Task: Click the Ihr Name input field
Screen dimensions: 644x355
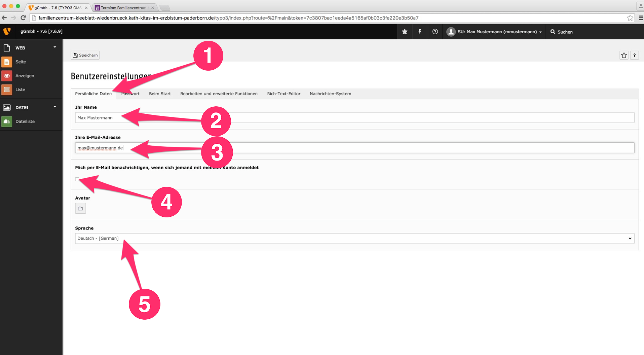Action: (354, 118)
